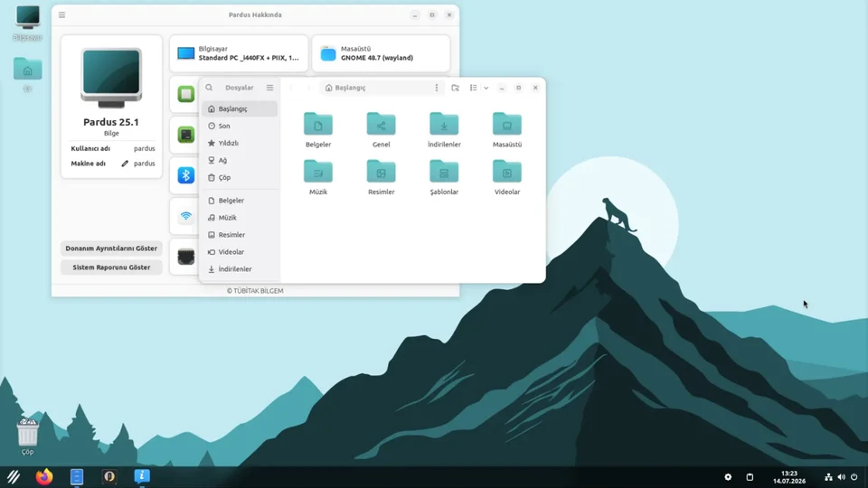Viewport: 868px width, 488px height.
Task: Open the Genel shared folder
Action: point(381,129)
